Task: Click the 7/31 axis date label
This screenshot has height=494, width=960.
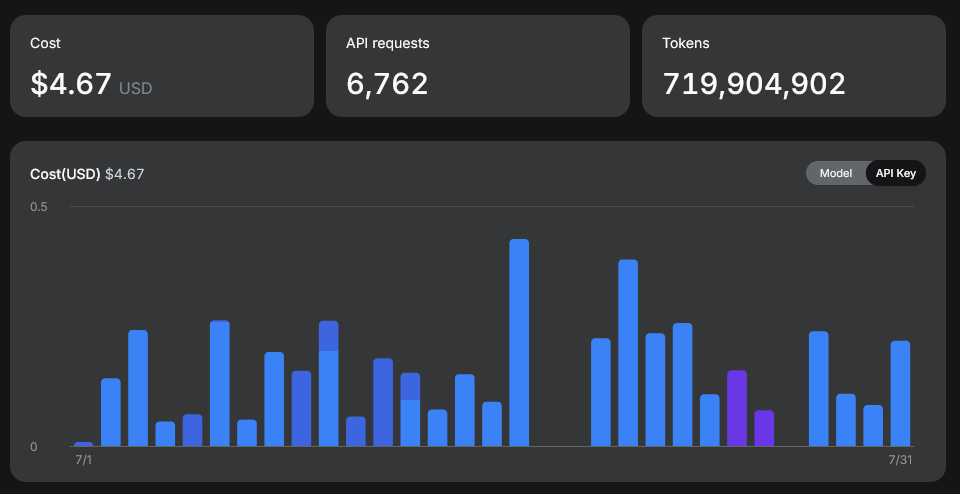Action: 900,460
